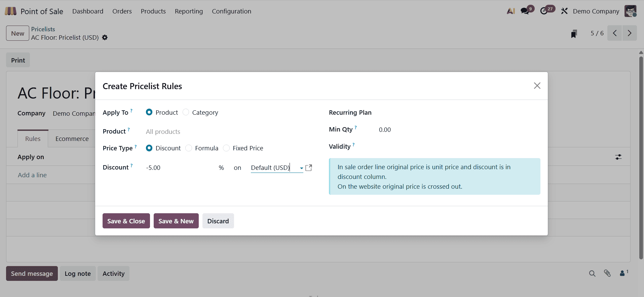Click the Validity field
This screenshot has height=297, width=644.
click(459, 147)
